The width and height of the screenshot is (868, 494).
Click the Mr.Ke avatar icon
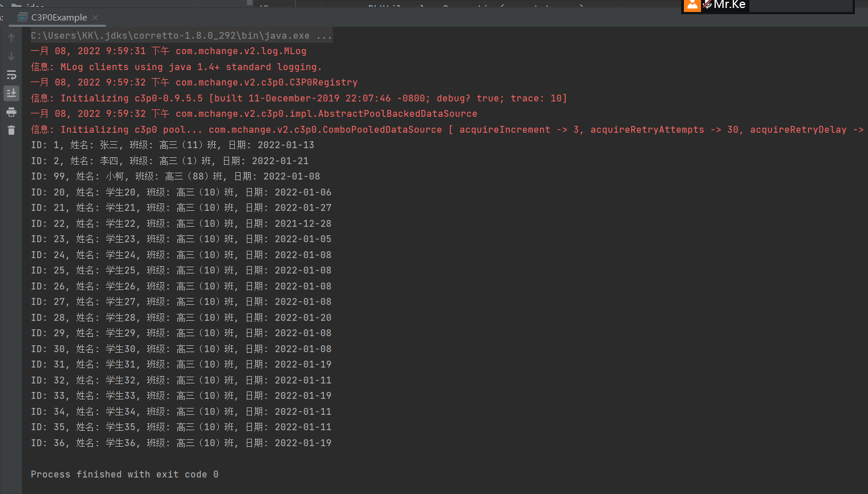(692, 5)
